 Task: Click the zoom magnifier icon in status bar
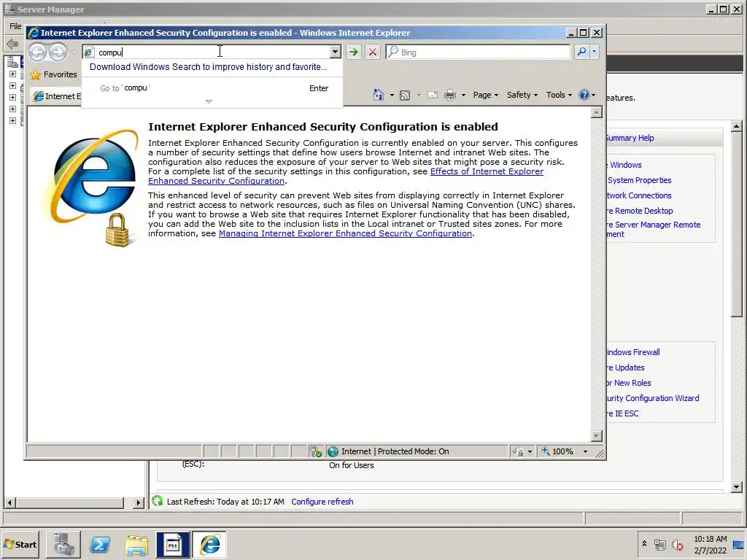546,451
